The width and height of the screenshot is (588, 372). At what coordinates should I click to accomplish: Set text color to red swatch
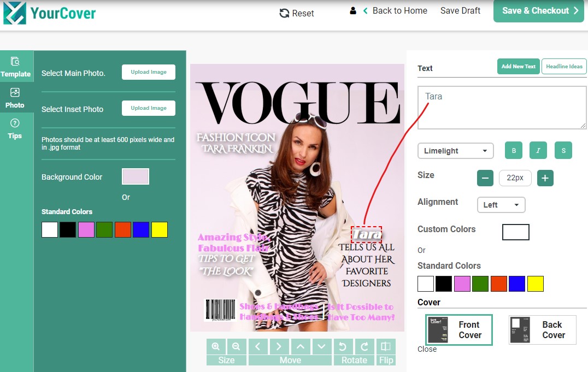click(x=499, y=284)
